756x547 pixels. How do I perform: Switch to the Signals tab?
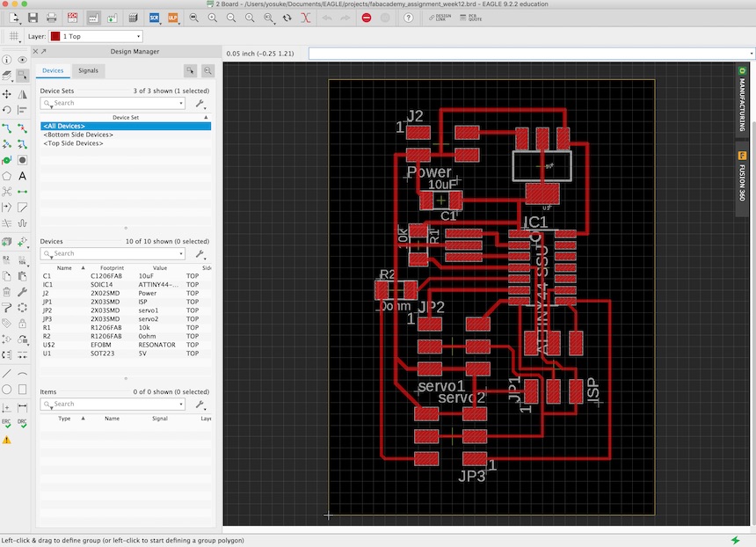point(88,70)
